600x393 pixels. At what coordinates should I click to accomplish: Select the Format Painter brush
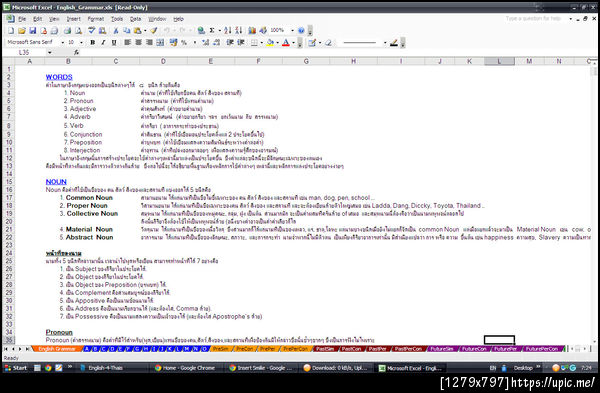[x=153, y=31]
